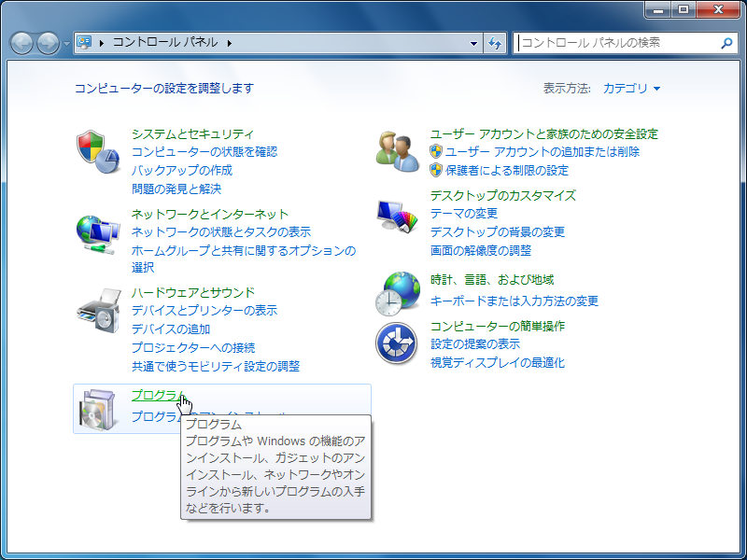
Task: Open デスクトップの背景の変更
Action: (498, 231)
